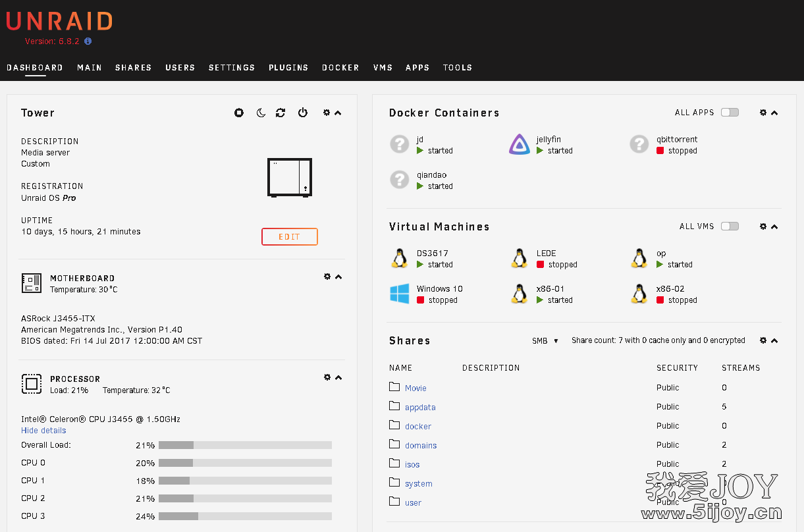Click the reboot arrows icon
Image resolution: width=804 pixels, height=532 pixels.
[281, 113]
